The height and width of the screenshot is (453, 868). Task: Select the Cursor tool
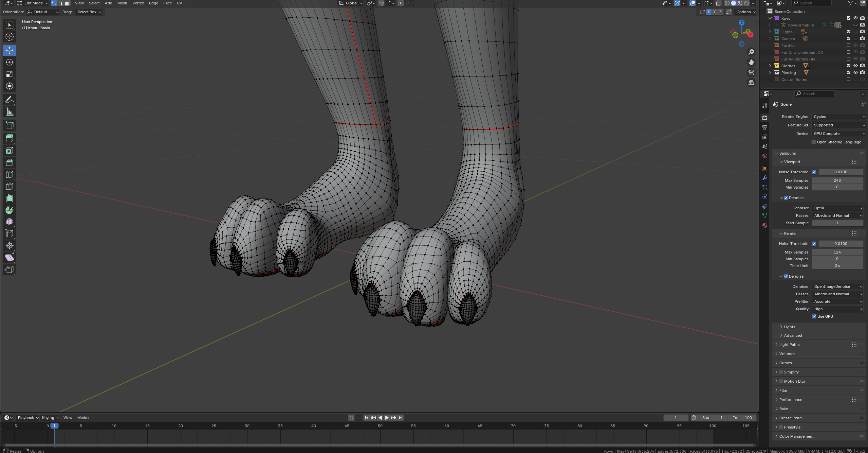[10, 37]
